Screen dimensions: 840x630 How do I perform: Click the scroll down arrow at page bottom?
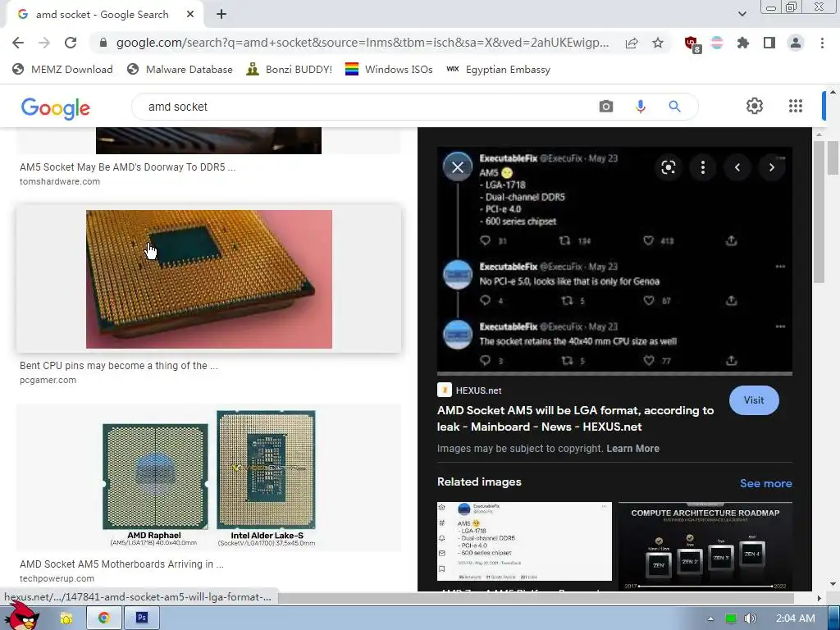coord(833,584)
